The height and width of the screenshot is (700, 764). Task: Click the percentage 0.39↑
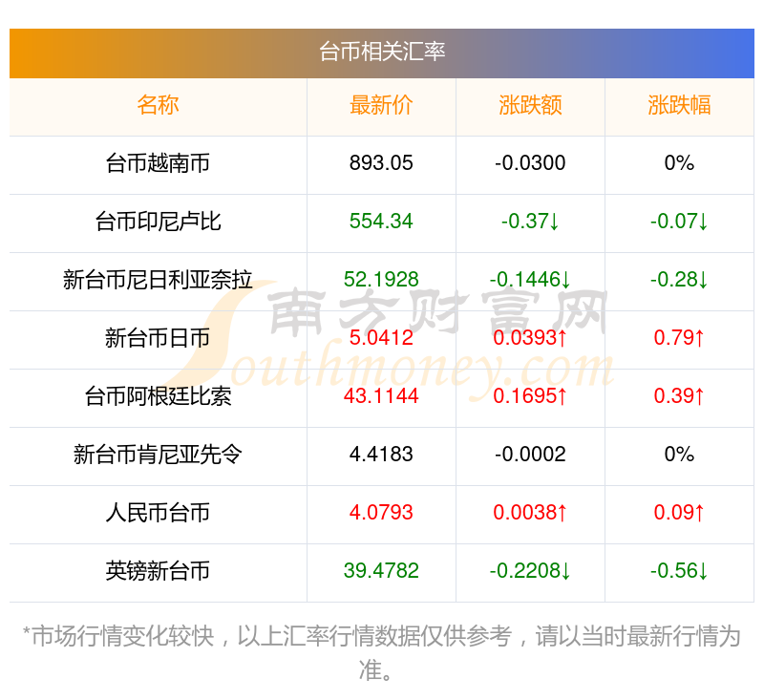click(679, 396)
